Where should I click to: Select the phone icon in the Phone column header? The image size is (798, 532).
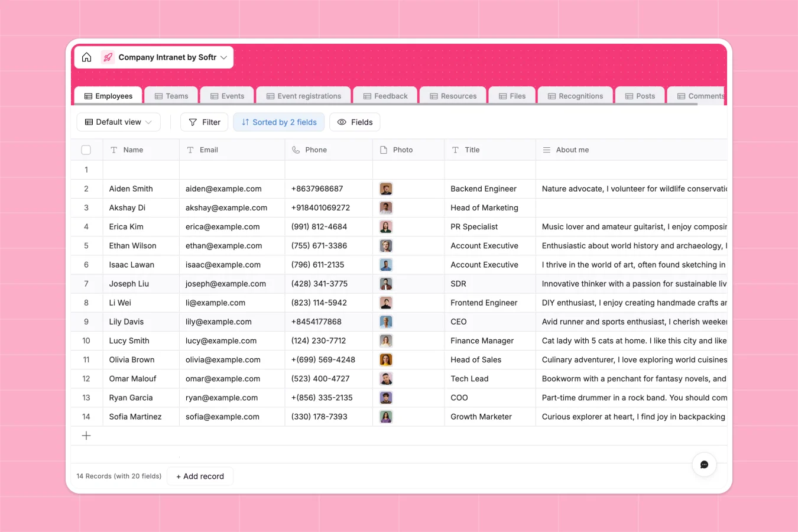pos(296,150)
